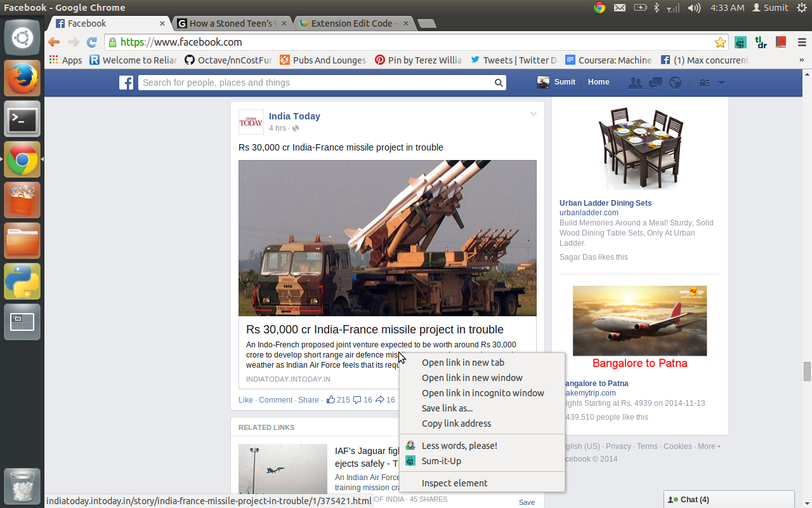Open the system settings gear in the panel
Viewport: 812px width, 508px height.
(x=801, y=8)
